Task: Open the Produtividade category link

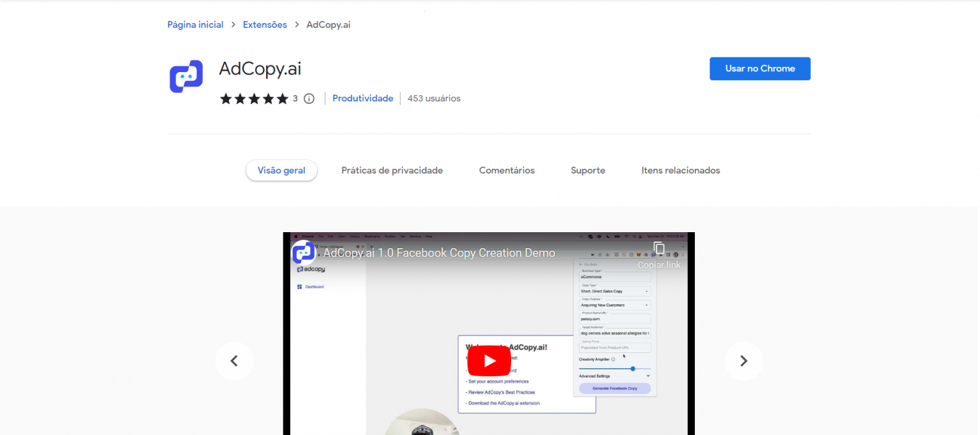Action: 362,98
